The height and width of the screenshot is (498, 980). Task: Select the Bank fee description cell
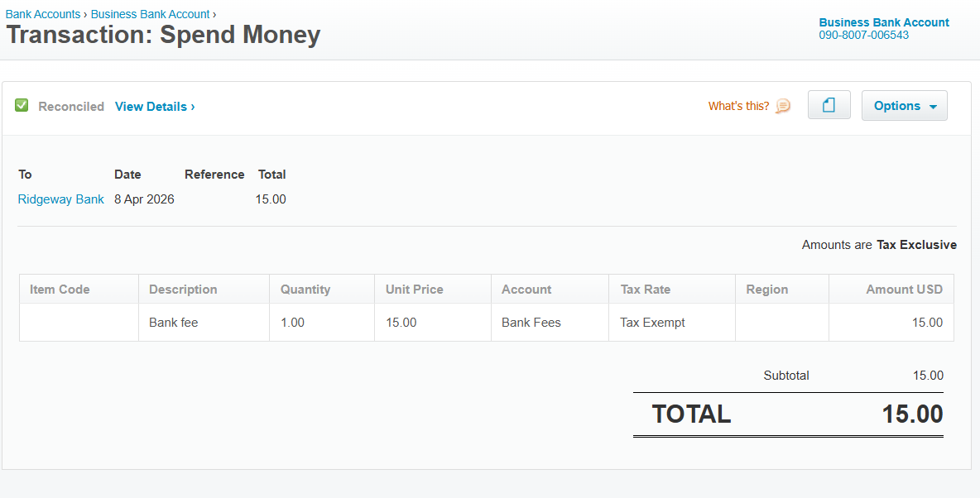pyautogui.click(x=204, y=323)
